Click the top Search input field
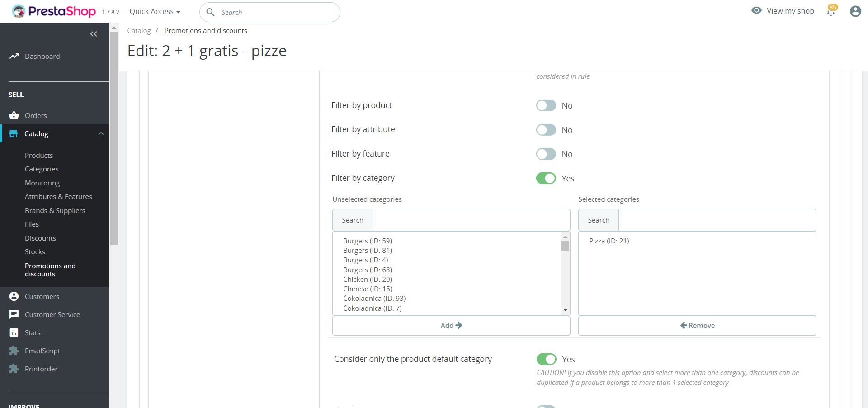This screenshot has width=868, height=408. pyautogui.click(x=276, y=12)
